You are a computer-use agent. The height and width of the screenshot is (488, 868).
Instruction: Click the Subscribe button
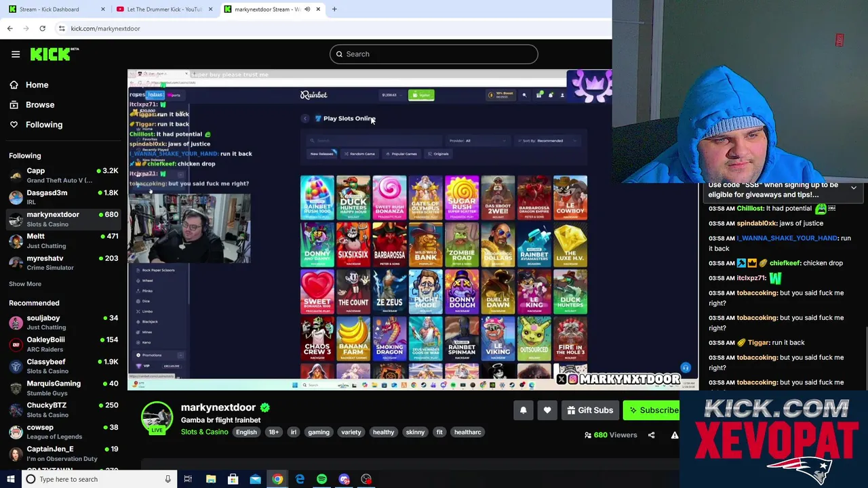[x=652, y=410]
